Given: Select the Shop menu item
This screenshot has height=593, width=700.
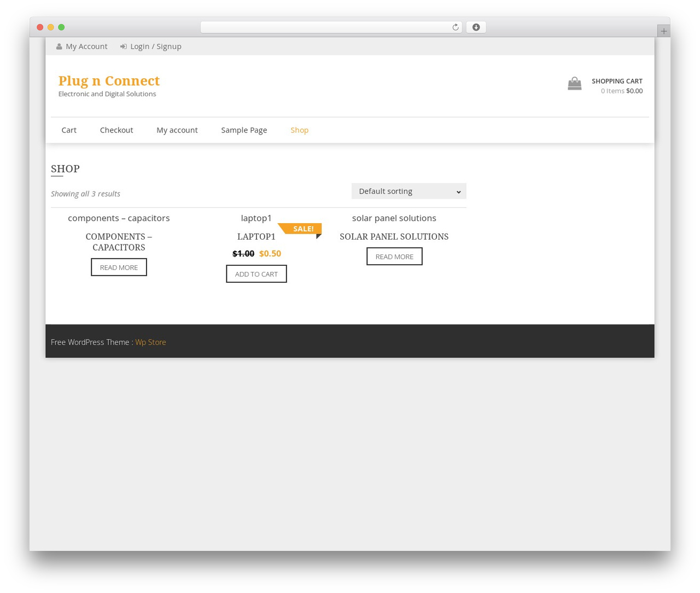Looking at the screenshot, I should 300,130.
